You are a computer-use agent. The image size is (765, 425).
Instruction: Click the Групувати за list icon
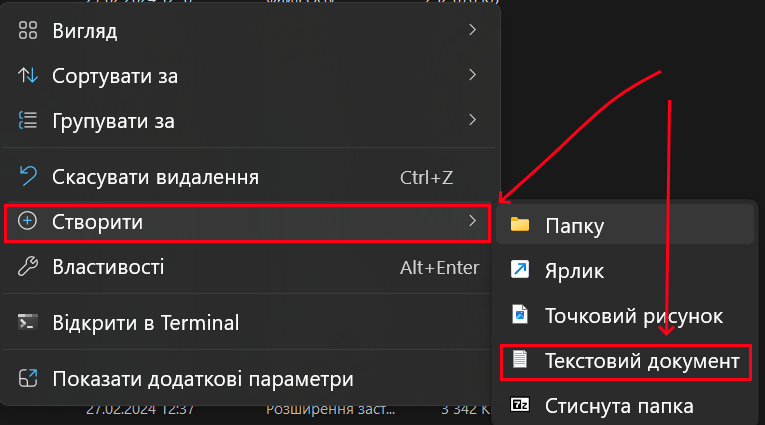click(29, 121)
